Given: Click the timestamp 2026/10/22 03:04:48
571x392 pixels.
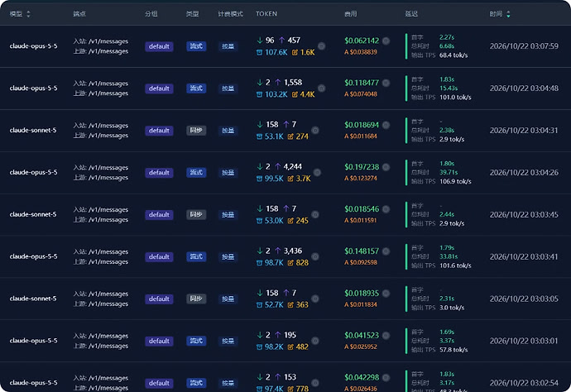Looking at the screenshot, I should [524, 88].
